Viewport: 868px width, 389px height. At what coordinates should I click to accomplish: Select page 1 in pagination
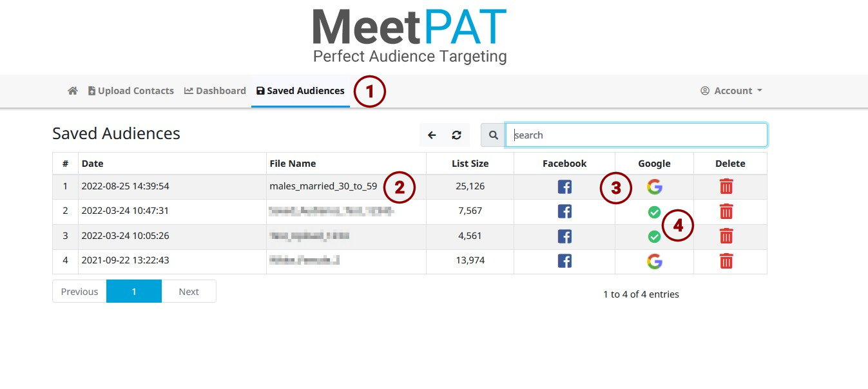tap(134, 292)
